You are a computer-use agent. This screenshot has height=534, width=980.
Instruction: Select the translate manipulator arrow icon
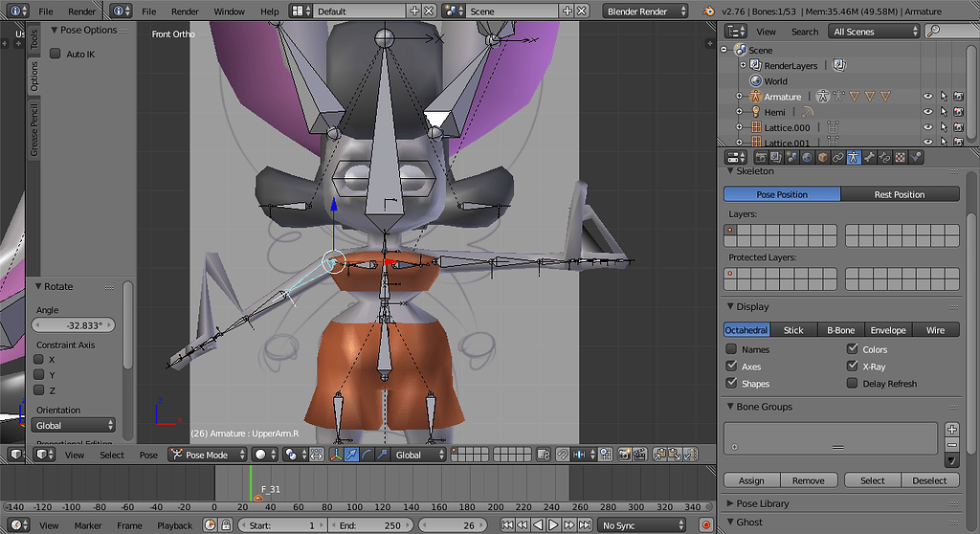click(351, 455)
